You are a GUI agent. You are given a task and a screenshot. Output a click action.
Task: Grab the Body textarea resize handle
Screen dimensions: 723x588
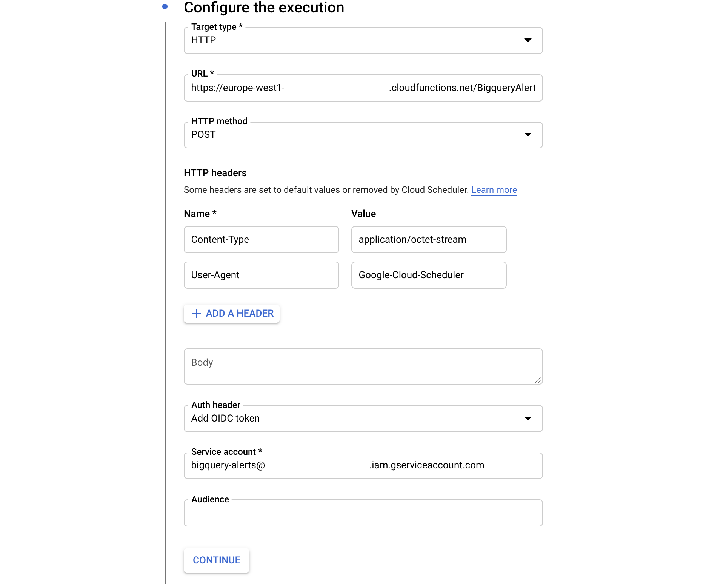538,380
